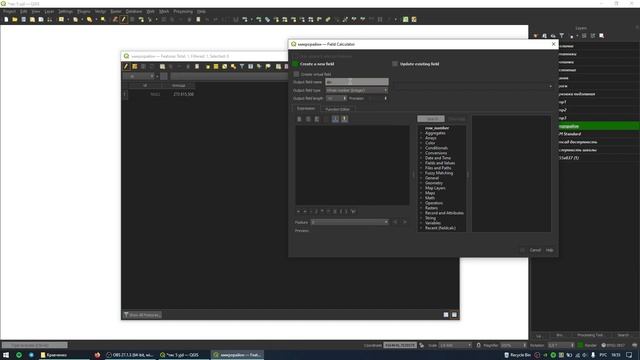Image resolution: width=640 pixels, height=360 pixels.
Task: Click the expression editor text area
Action: coord(352,165)
